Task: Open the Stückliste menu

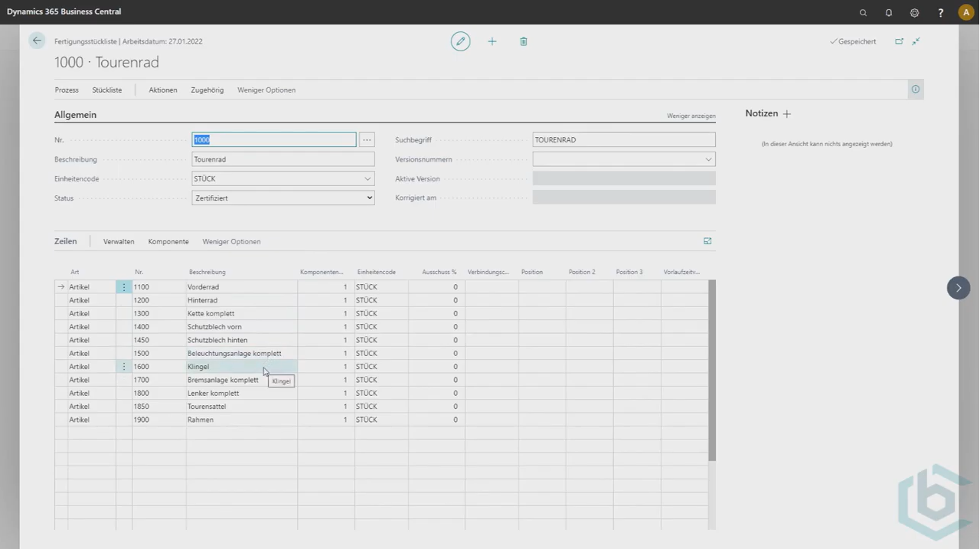Action: [x=107, y=90]
